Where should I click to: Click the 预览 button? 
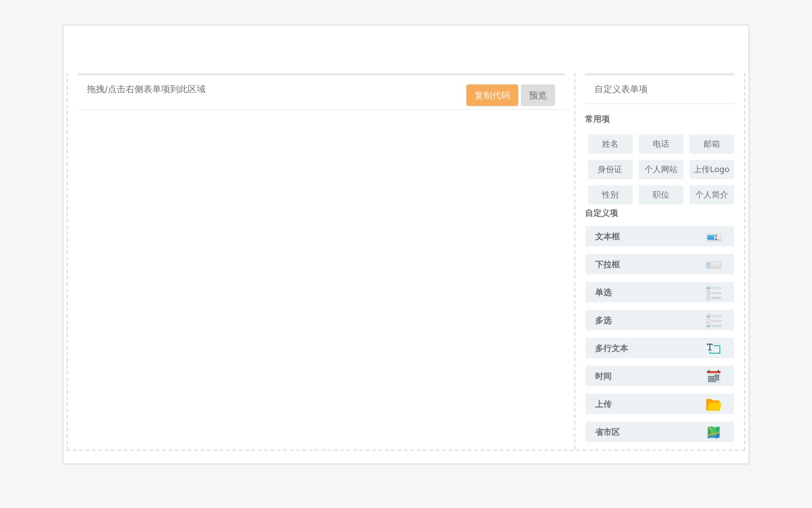(538, 95)
